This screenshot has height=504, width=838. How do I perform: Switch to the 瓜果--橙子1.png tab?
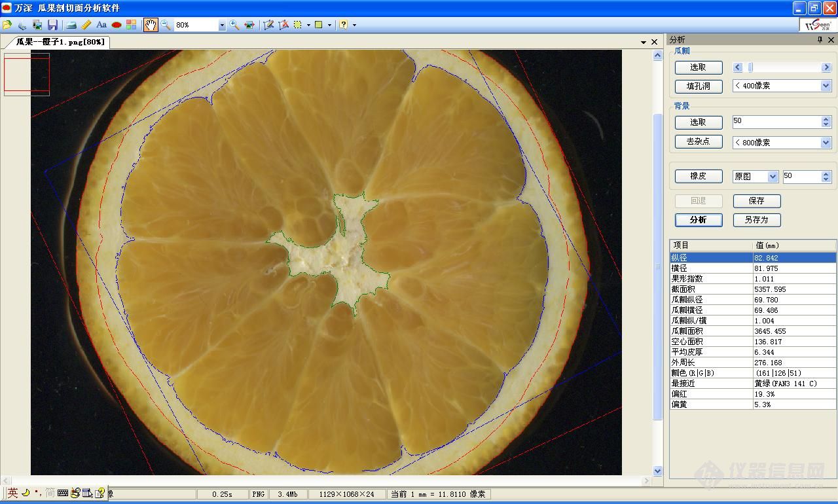click(x=60, y=42)
